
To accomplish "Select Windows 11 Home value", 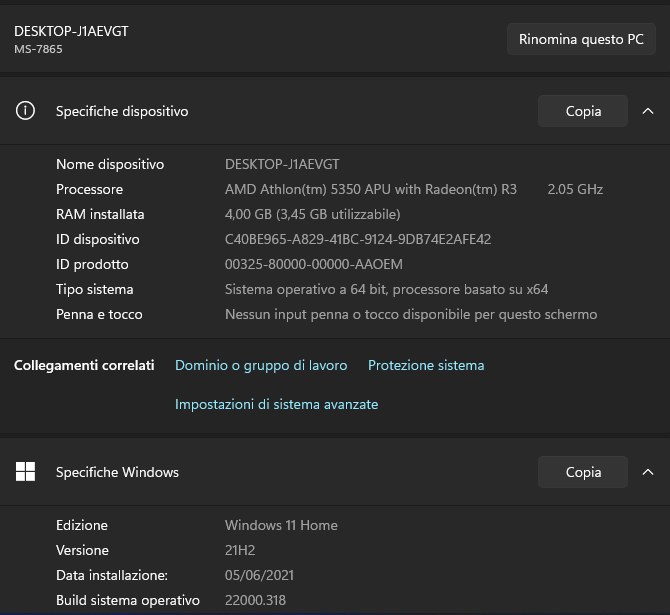I will point(281,525).
